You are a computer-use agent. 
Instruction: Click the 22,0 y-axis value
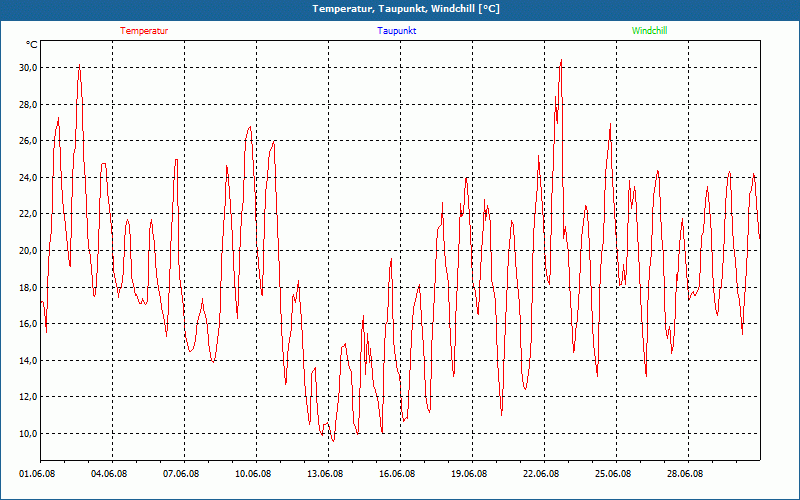29,214
